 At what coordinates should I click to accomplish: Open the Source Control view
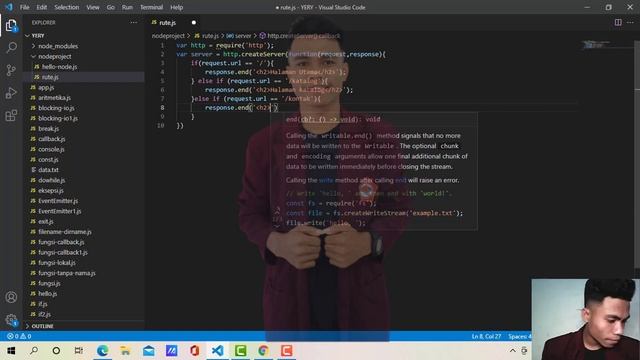tap(11, 70)
